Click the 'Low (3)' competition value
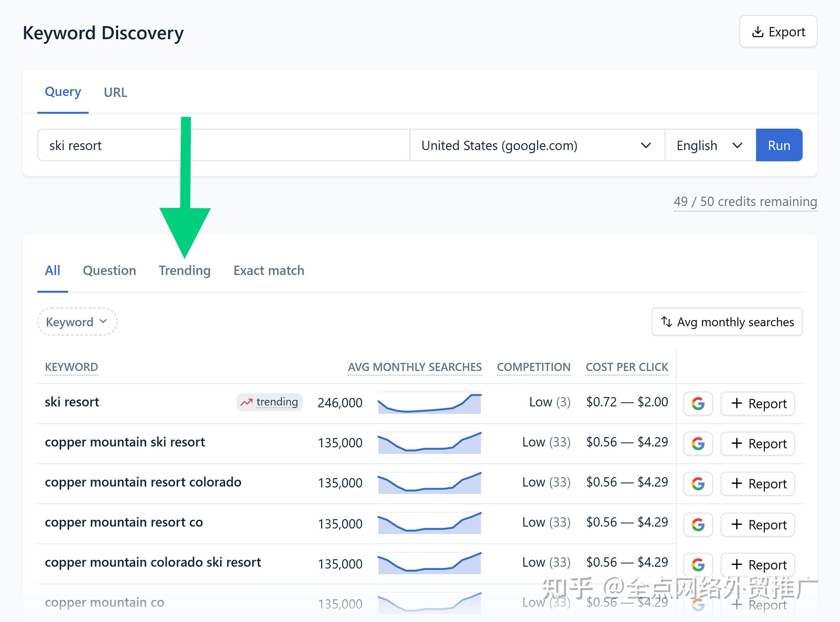The height and width of the screenshot is (622, 840). click(550, 402)
